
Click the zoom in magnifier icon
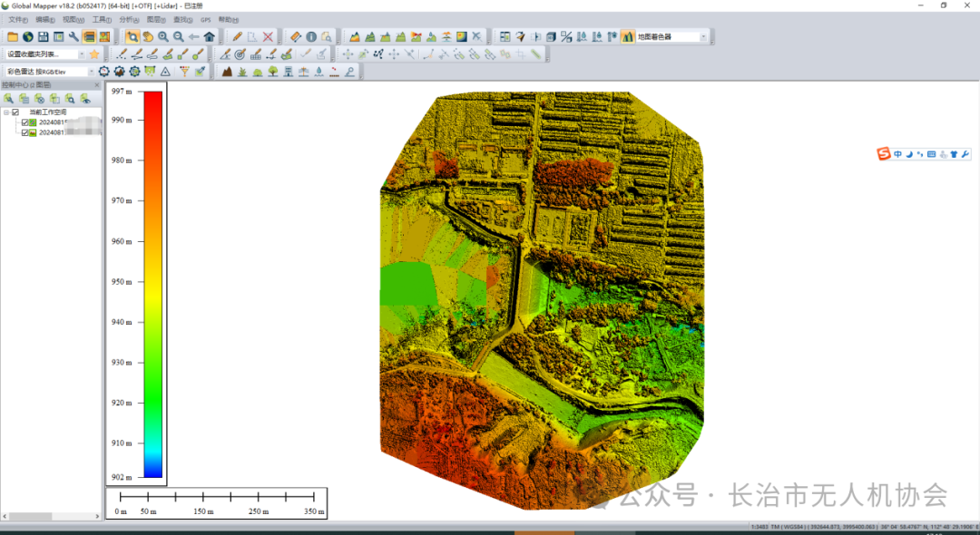click(163, 37)
